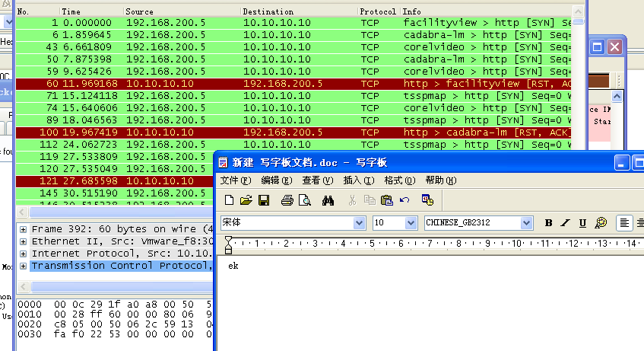Click the packet list vertical scrollbar up arrow
Viewport: 644px width, 351px height.
pyautogui.click(x=579, y=11)
